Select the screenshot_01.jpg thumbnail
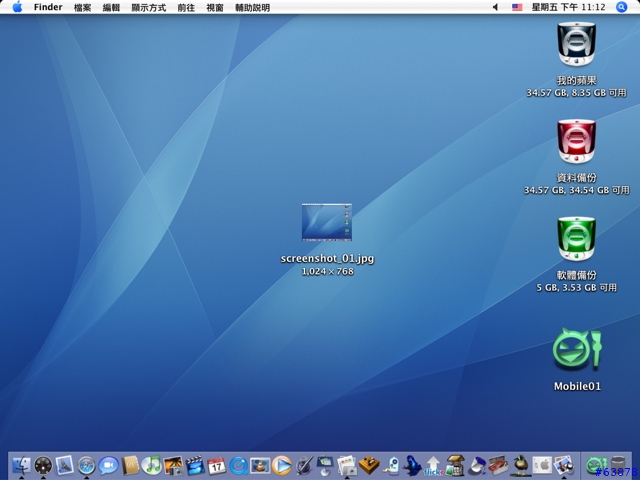This screenshot has height=480, width=640. (x=327, y=222)
